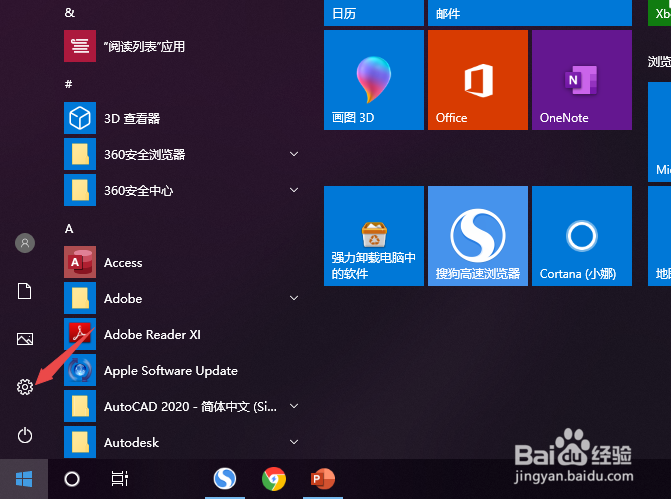Open Task View on the taskbar
The height and width of the screenshot is (499, 671).
click(x=120, y=479)
